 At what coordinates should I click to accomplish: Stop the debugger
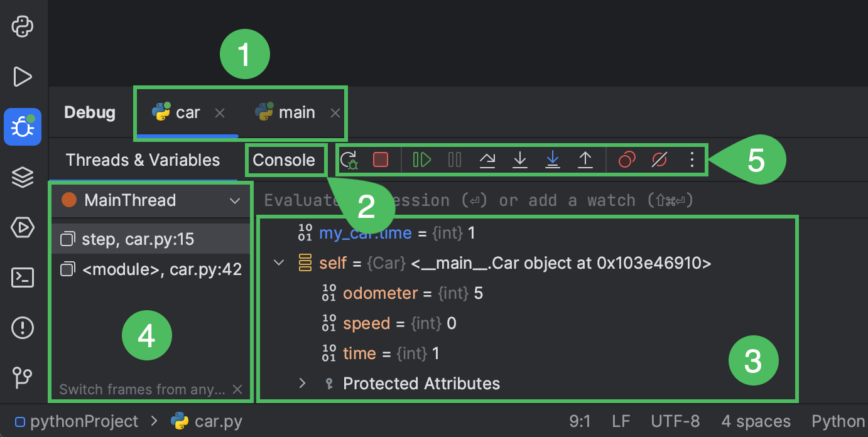pos(379,159)
